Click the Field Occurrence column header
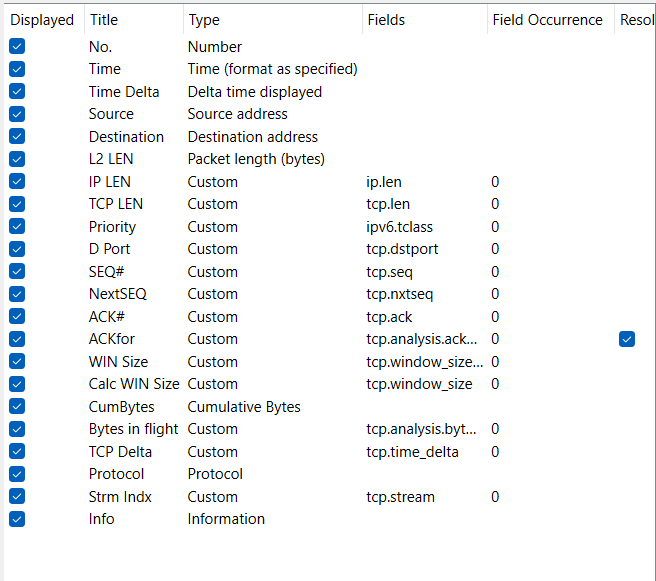This screenshot has height=581, width=656. tap(547, 20)
